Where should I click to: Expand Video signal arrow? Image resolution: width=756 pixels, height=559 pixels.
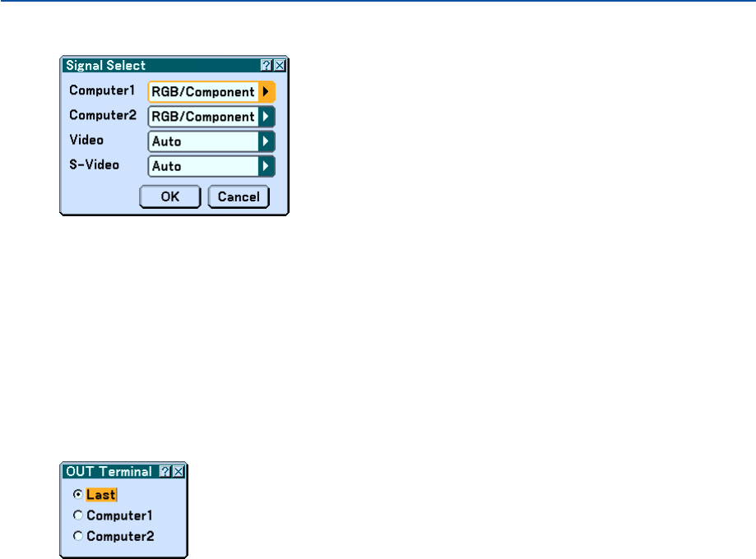tap(266, 141)
